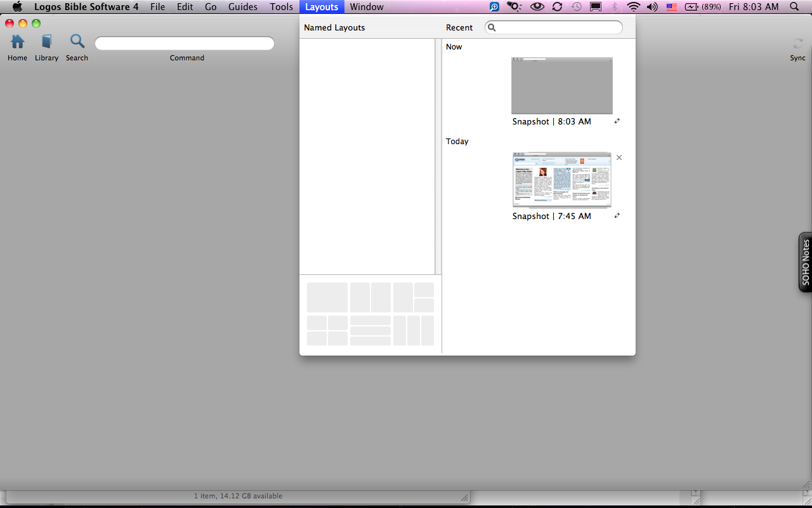This screenshot has width=812, height=508.
Task: Open Spotlight search in the menu bar
Action: (795, 7)
